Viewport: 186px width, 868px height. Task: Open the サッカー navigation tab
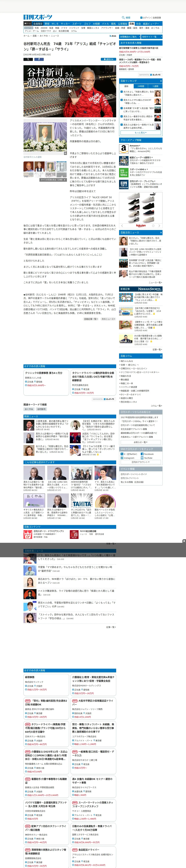(65, 24)
